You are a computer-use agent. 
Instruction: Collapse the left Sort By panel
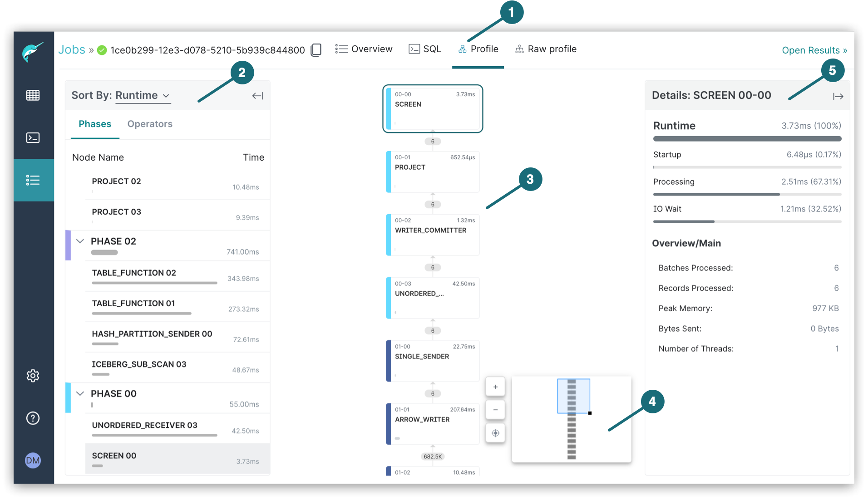coord(257,96)
